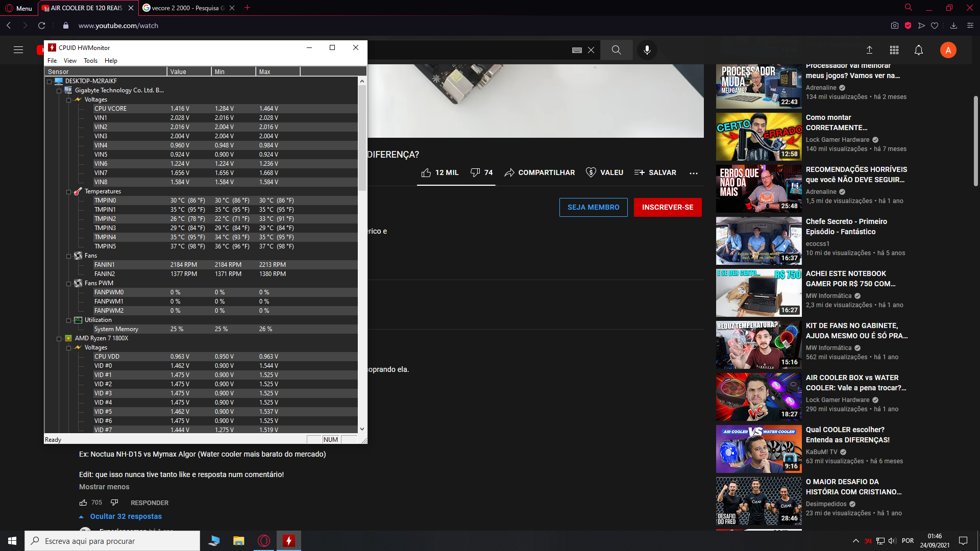Reload the page with browser refresh icon
The image size is (980, 551).
click(x=42, y=26)
